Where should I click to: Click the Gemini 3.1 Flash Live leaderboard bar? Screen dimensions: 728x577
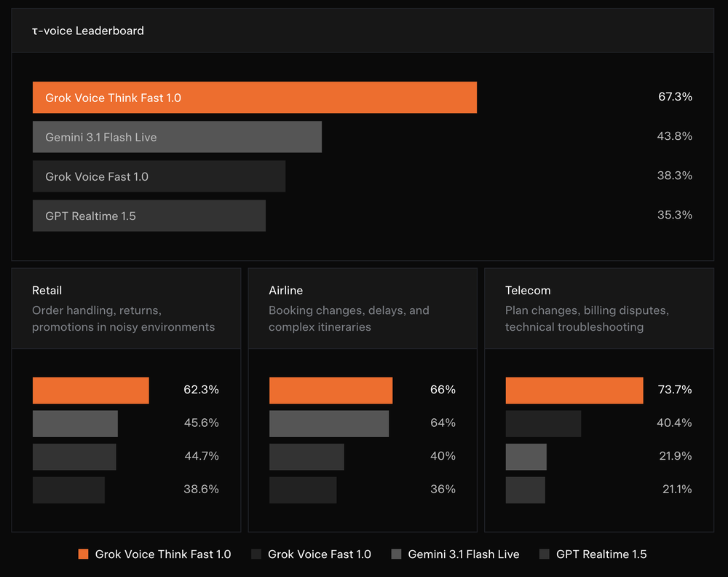click(177, 136)
